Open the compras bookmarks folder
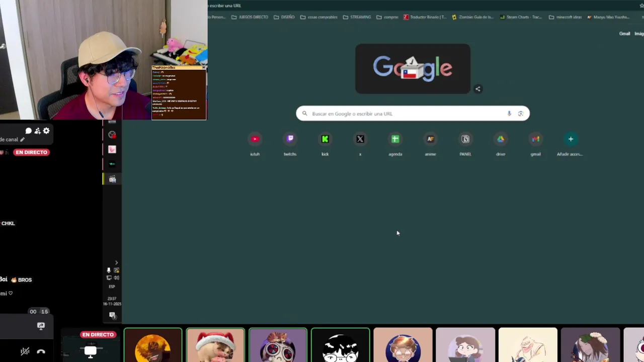 click(387, 17)
